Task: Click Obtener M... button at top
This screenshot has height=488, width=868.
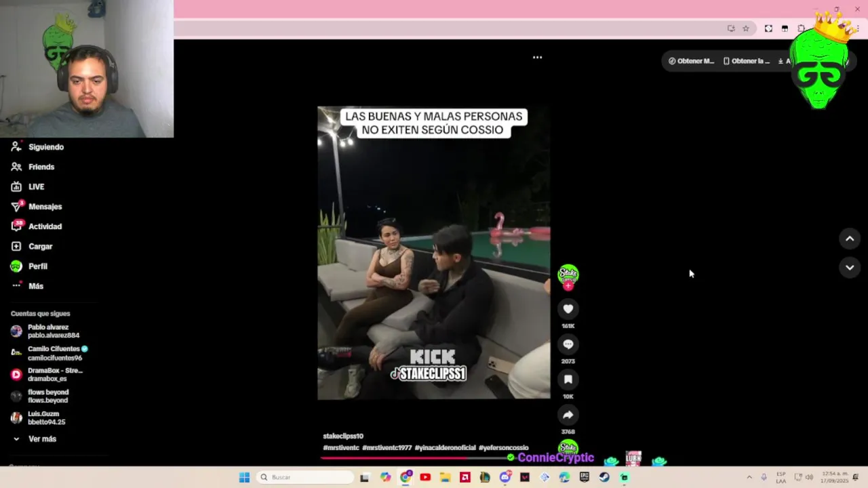Action: [692, 61]
